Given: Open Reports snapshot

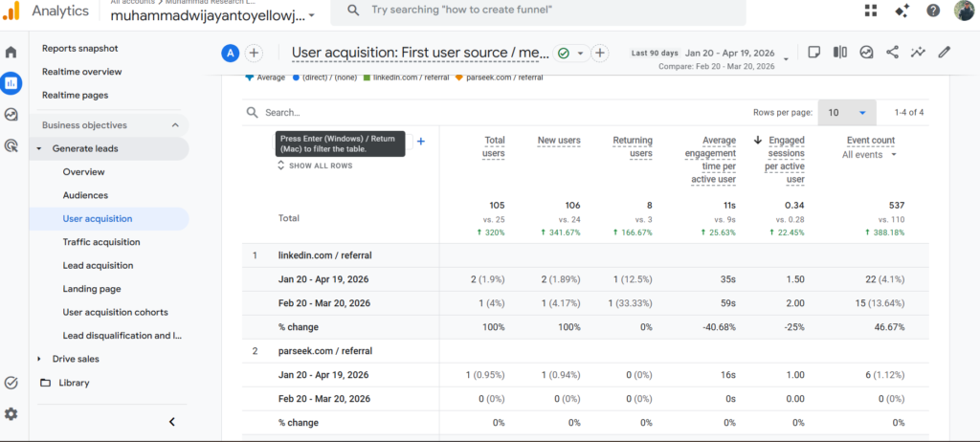Looking at the screenshot, I should 80,48.
